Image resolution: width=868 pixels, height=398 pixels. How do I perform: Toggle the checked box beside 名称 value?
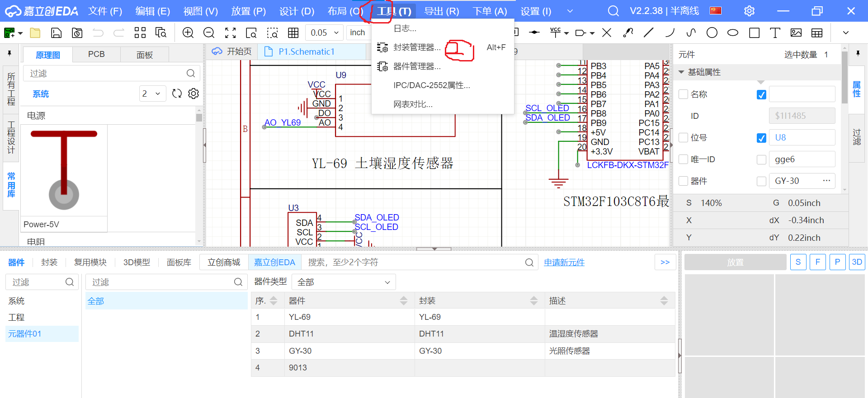pos(761,94)
